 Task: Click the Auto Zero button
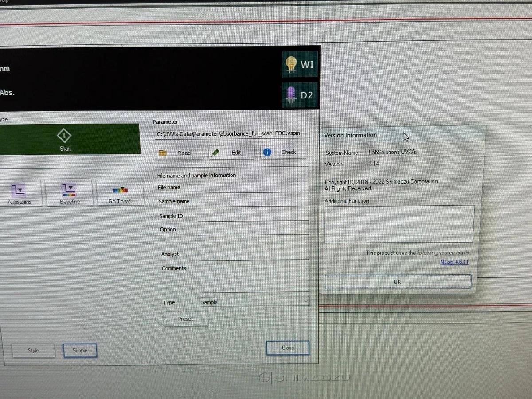(x=20, y=193)
